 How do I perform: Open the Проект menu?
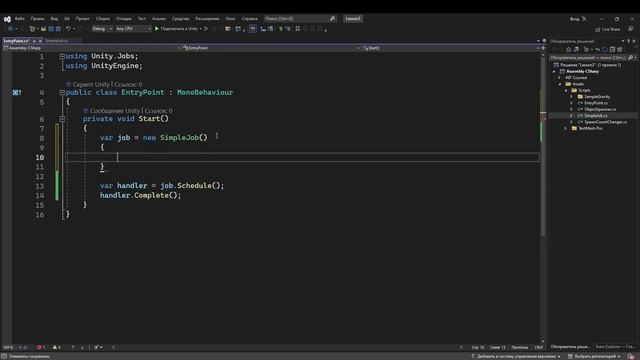coord(82,19)
